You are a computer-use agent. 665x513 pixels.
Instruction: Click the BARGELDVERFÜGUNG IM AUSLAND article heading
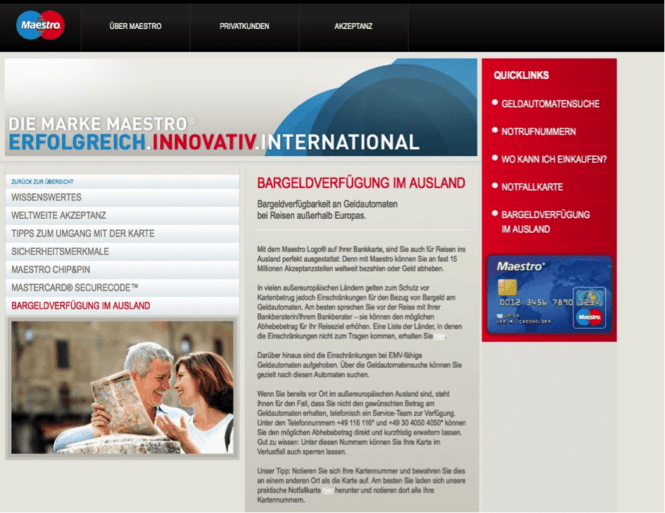pyautogui.click(x=361, y=183)
